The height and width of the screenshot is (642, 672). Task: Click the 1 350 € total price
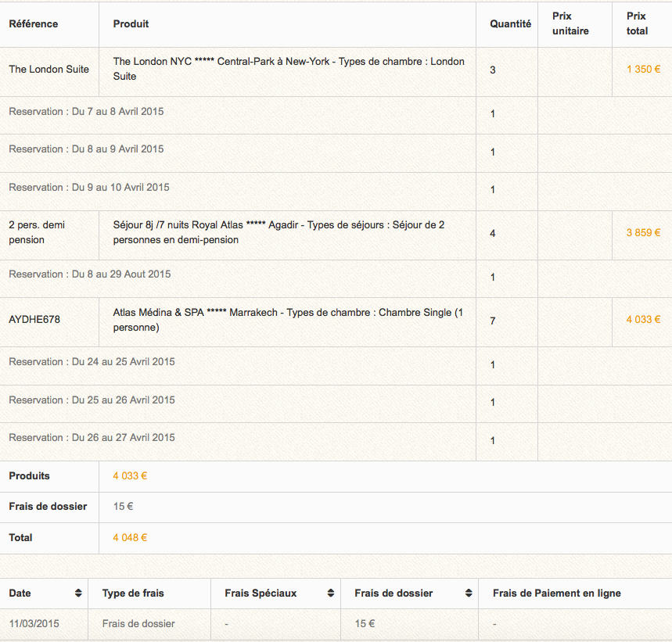[643, 70]
